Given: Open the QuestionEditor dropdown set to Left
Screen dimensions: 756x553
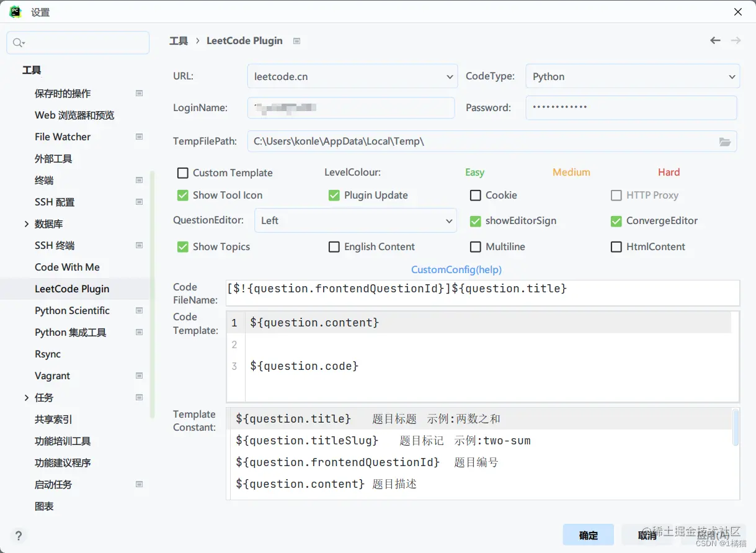Looking at the screenshot, I should (355, 220).
